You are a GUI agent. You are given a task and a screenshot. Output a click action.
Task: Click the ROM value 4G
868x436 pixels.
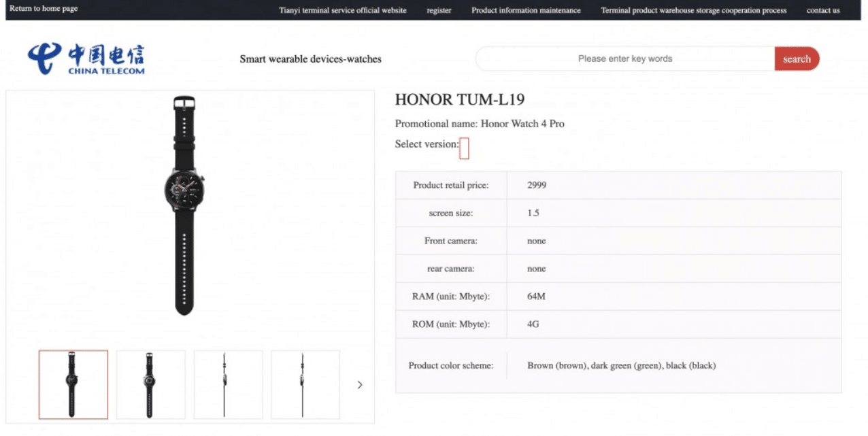(x=533, y=324)
